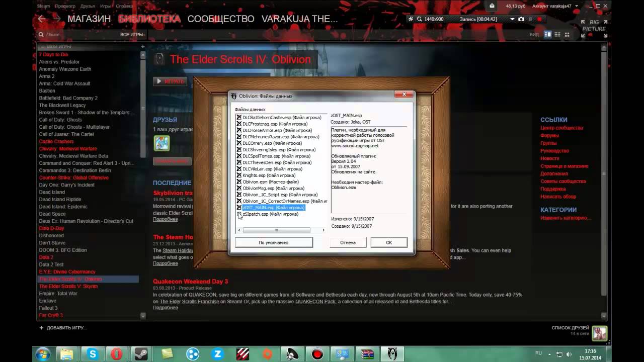Show hidden system tray icons arrow
The height and width of the screenshot is (362, 644).
pos(549,354)
